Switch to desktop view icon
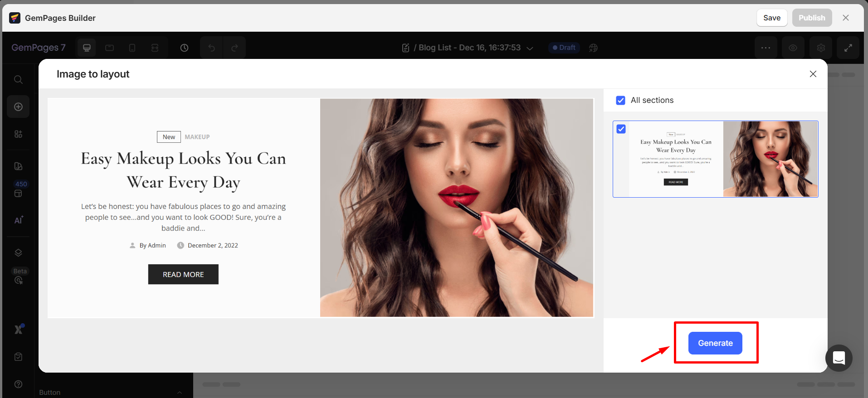Image resolution: width=868 pixels, height=398 pixels. point(87,48)
